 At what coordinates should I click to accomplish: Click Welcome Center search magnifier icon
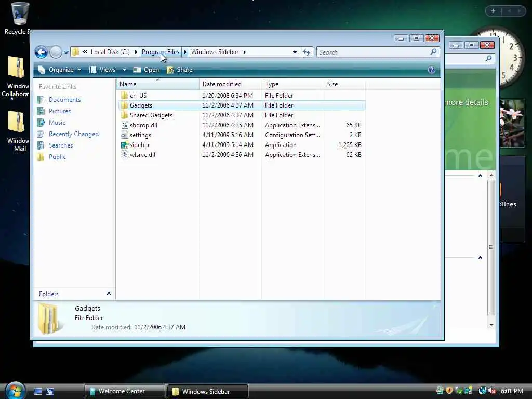pos(488,59)
